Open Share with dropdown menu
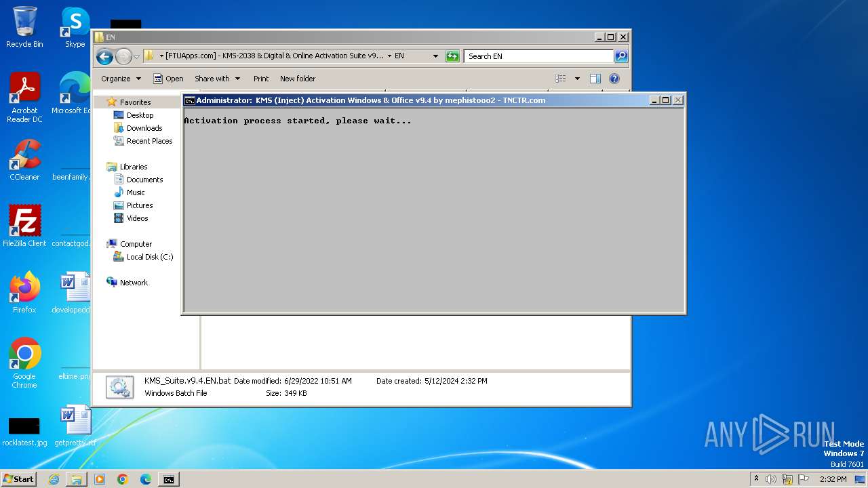Viewport: 868px width, 488px height. (217, 79)
